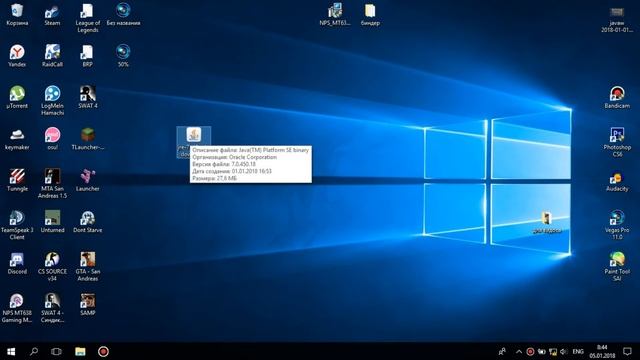Select the Launcher desktop icon
The height and width of the screenshot is (360, 640).
tap(87, 180)
